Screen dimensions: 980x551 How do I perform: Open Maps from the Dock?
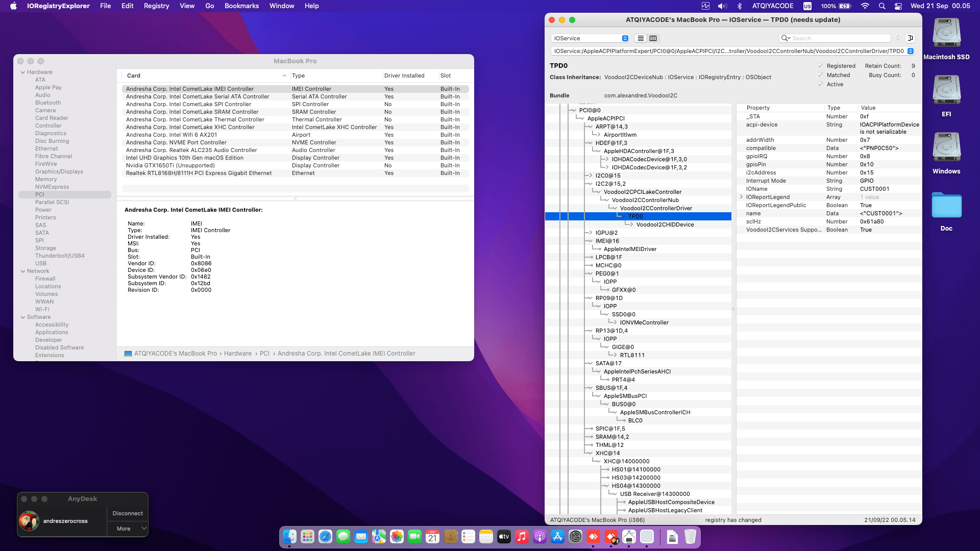[x=379, y=537]
